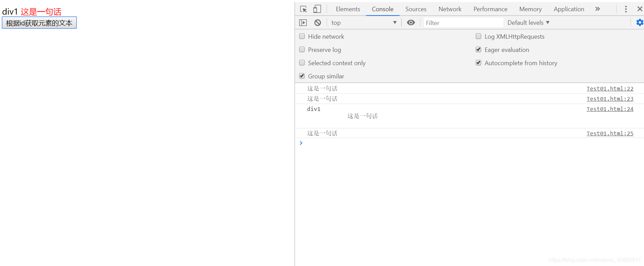Open the top execution context dropdown
Image resolution: width=644 pixels, height=266 pixels.
pyautogui.click(x=364, y=23)
